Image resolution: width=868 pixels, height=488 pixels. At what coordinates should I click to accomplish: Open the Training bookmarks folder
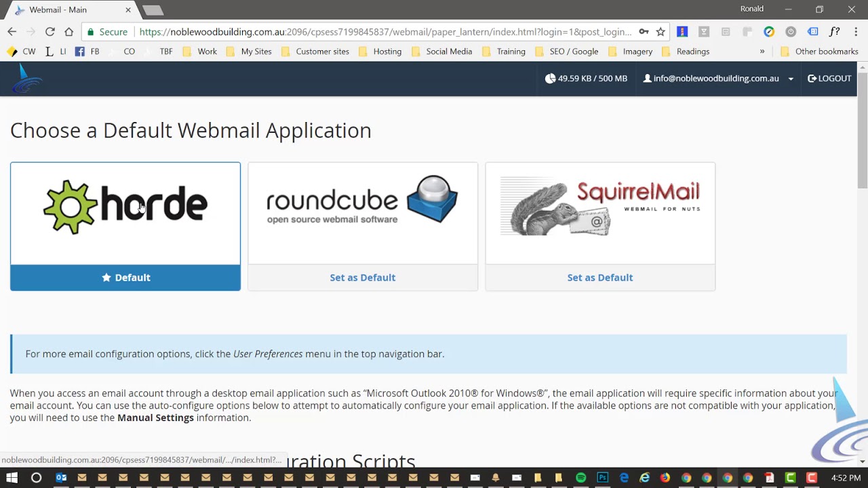[503, 52]
